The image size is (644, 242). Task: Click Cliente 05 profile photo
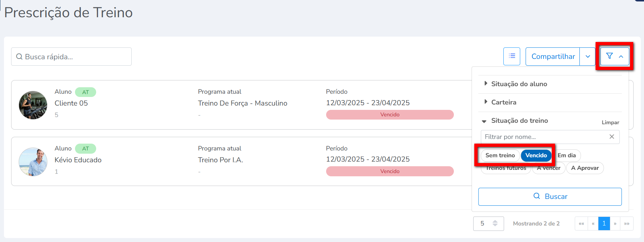point(33,105)
